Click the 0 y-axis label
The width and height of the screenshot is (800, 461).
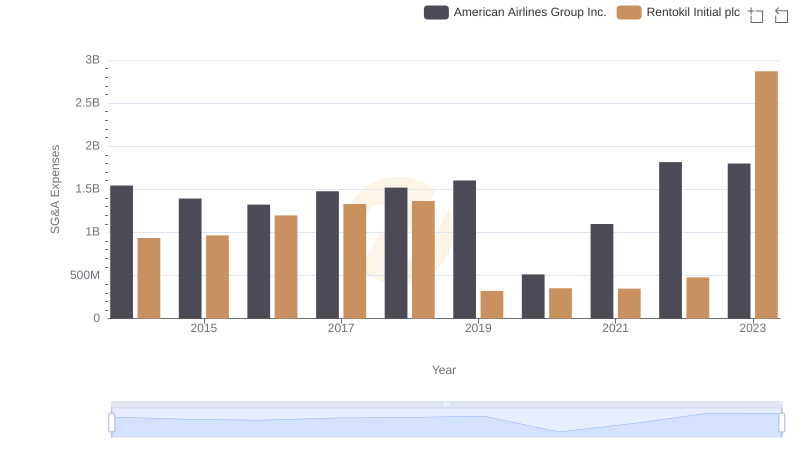point(96,318)
